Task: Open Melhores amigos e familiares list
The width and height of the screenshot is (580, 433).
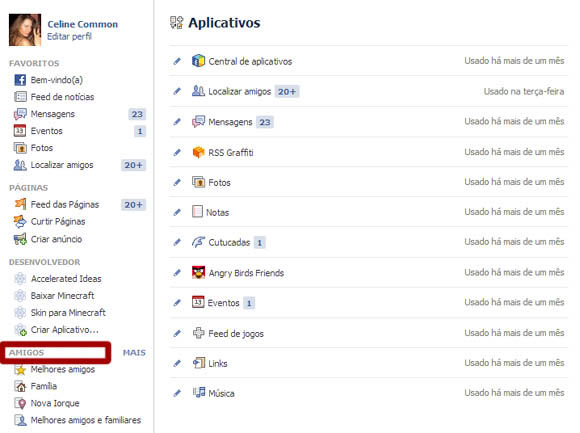Action: tap(86, 420)
